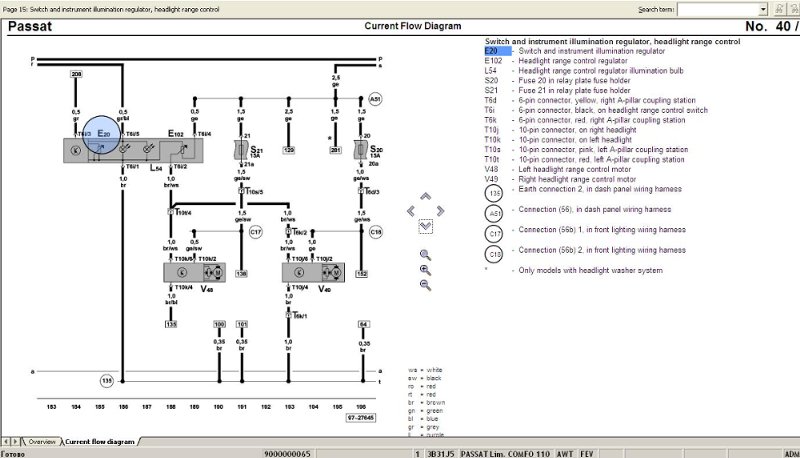Click the boxed reference 101 in the diagram

tap(242, 324)
